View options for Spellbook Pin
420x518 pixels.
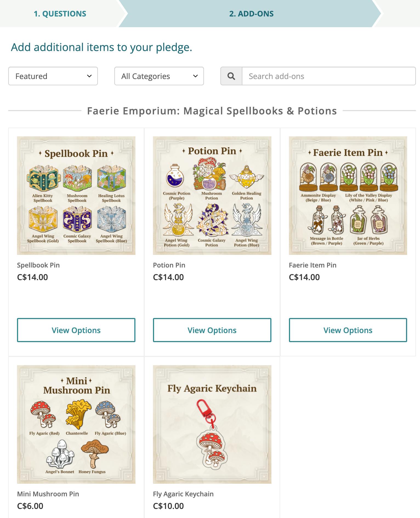point(76,330)
